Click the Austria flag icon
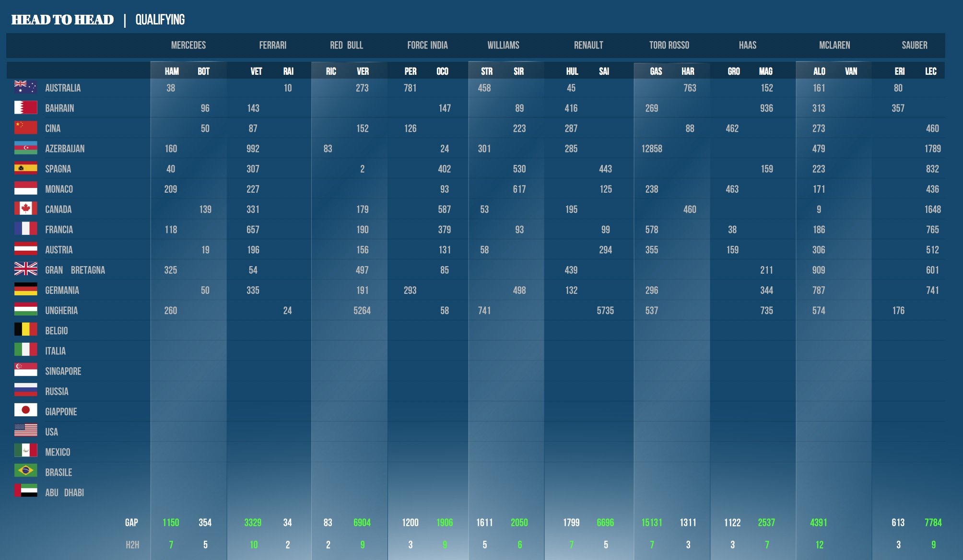Viewport: 963px width, 560px height. tap(26, 249)
